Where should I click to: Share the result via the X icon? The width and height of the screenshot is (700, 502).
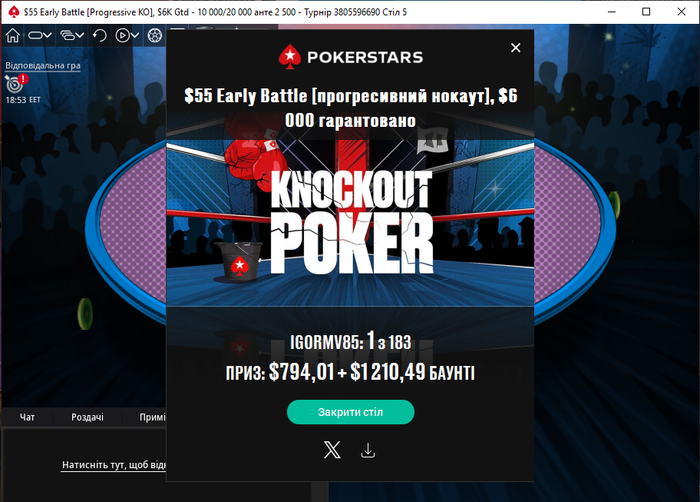pyautogui.click(x=332, y=450)
